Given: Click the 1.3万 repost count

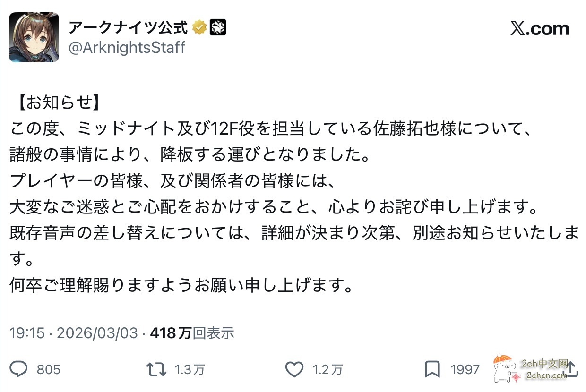Looking at the screenshot, I should click(x=189, y=370).
